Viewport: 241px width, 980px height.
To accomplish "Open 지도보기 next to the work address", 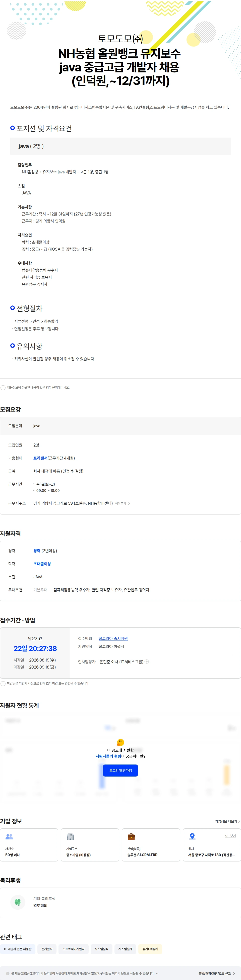I will tap(120, 503).
